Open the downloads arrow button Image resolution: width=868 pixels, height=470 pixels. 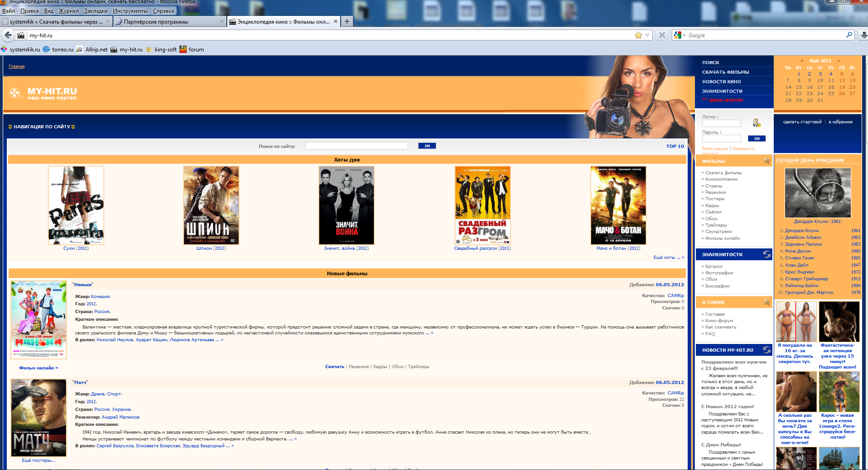coord(863,35)
